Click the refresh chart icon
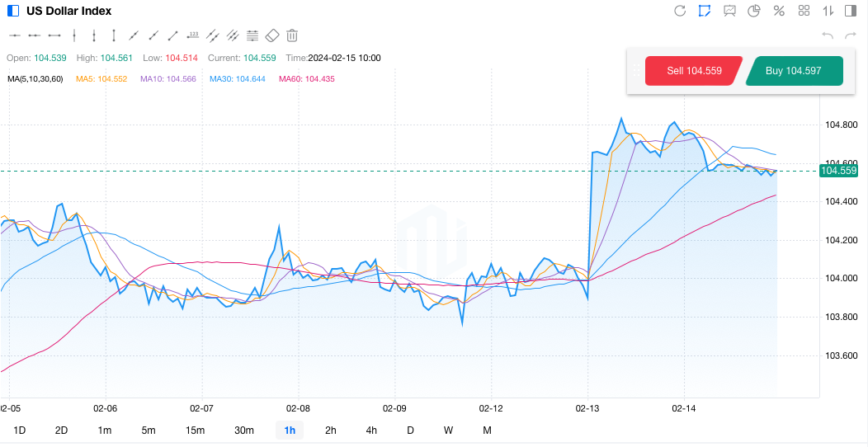The image size is (868, 447). click(680, 11)
